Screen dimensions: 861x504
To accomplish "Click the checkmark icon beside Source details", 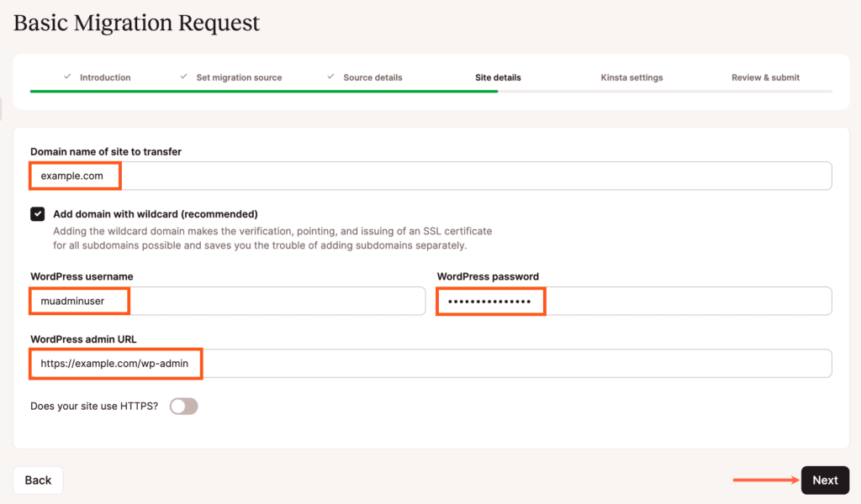I will 331,76.
